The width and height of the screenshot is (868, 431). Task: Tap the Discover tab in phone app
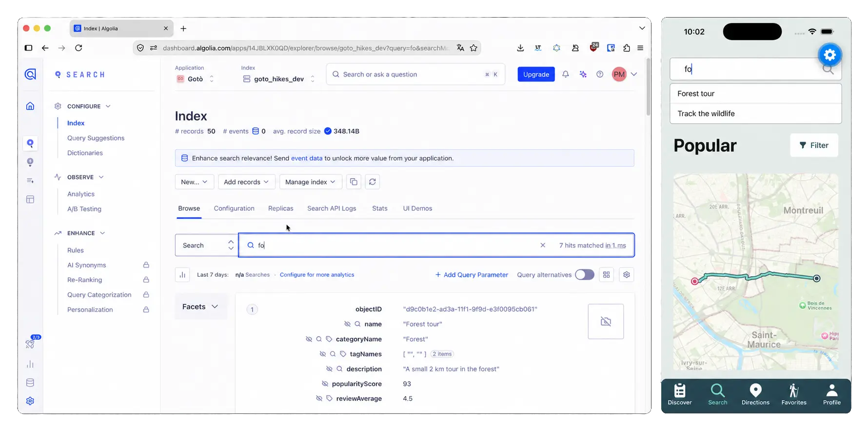[x=680, y=394]
